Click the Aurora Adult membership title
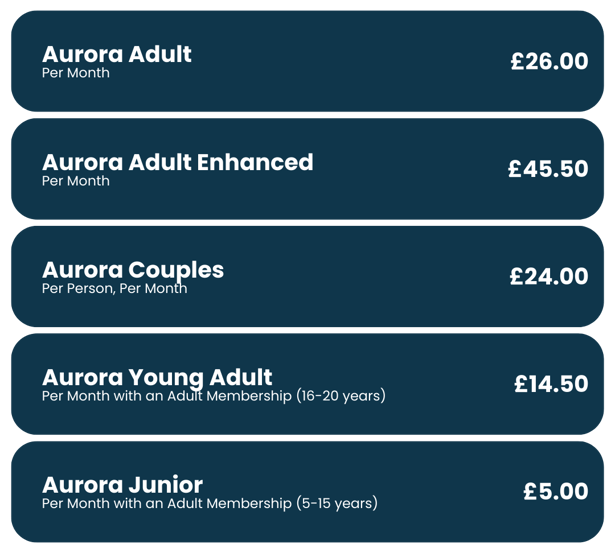 [116, 54]
